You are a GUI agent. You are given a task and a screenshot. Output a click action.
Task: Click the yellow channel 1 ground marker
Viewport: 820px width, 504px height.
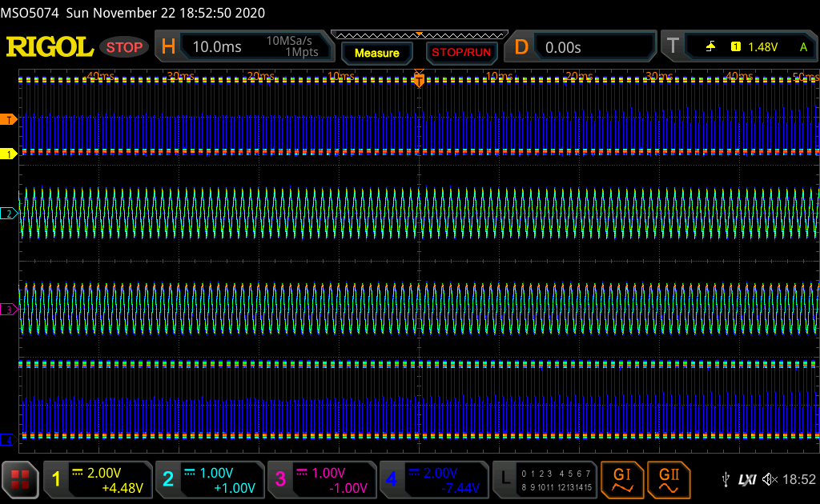click(8, 154)
